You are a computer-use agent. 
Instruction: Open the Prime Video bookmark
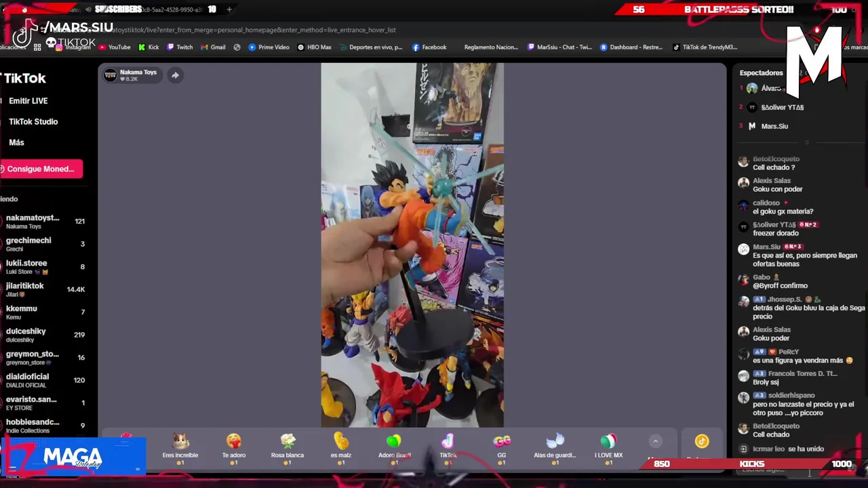coord(269,47)
